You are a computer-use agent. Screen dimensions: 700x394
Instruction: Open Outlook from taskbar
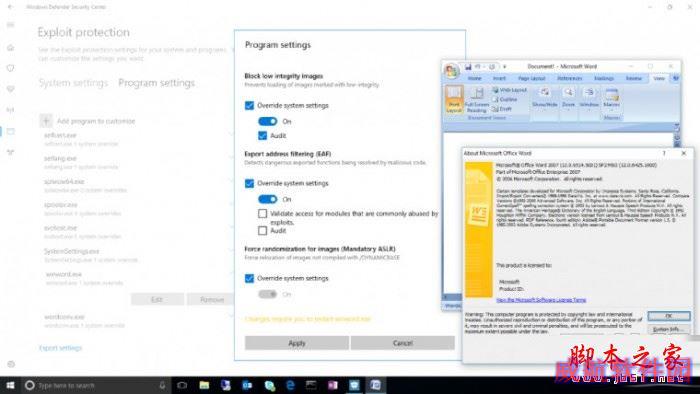(x=247, y=385)
